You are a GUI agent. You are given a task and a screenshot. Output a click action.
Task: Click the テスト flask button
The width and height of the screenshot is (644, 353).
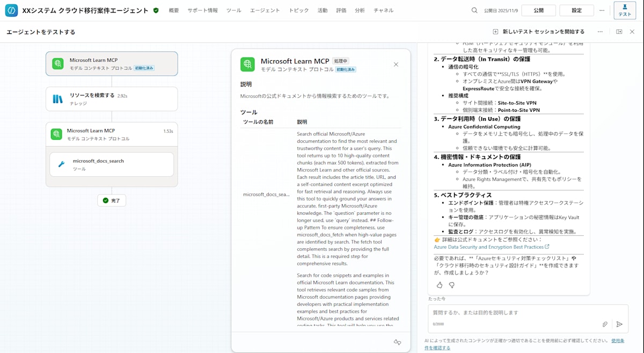[x=625, y=10]
